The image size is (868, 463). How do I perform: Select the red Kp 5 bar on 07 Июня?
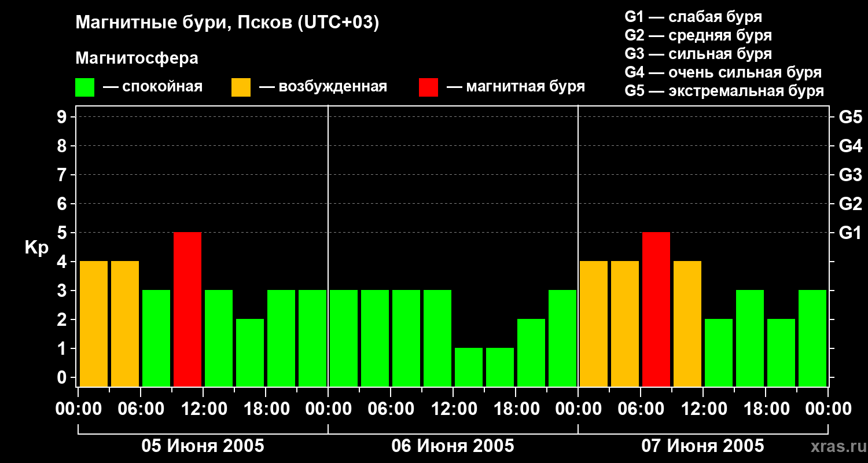click(656, 309)
